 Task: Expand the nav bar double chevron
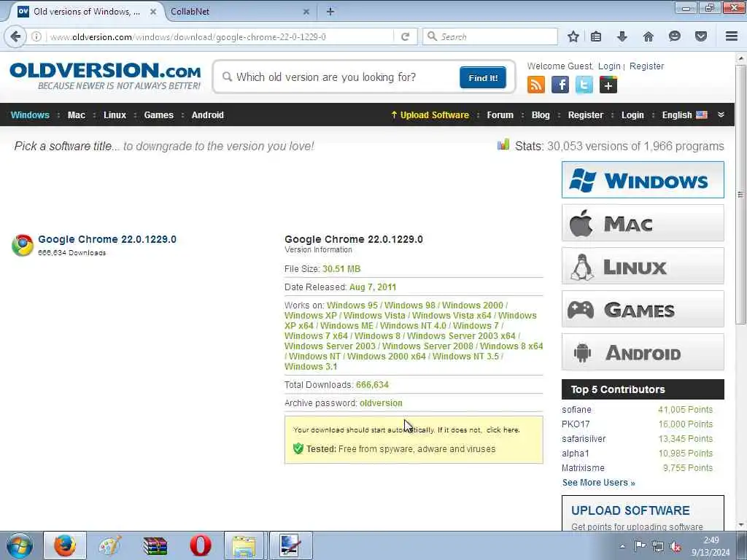pyautogui.click(x=721, y=114)
